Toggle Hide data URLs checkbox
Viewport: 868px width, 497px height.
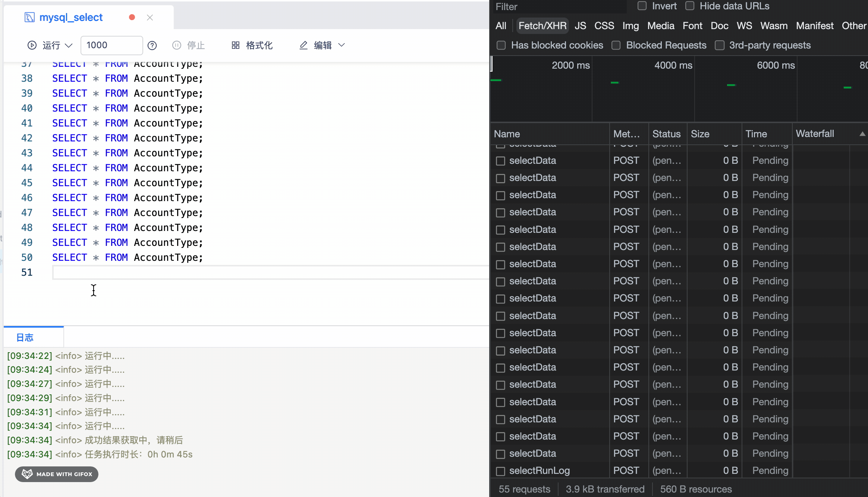pyautogui.click(x=690, y=6)
